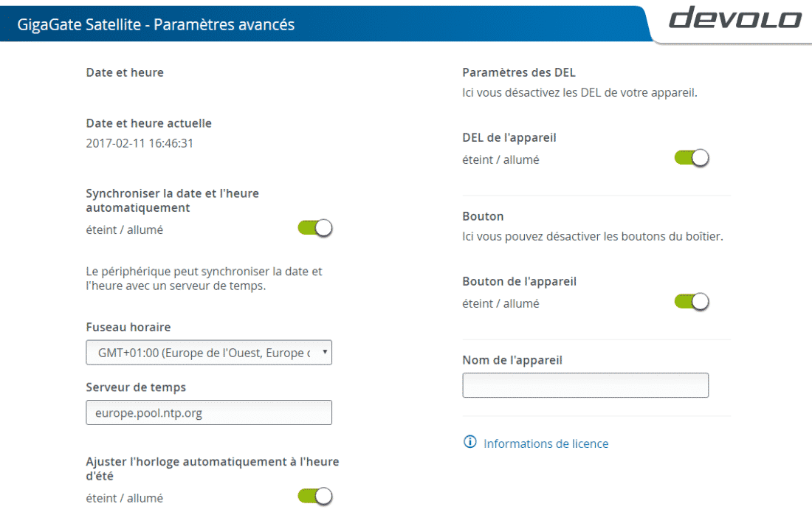Click the Nom de l'appareil label
Image resolution: width=812 pixels, height=518 pixels.
pos(512,360)
